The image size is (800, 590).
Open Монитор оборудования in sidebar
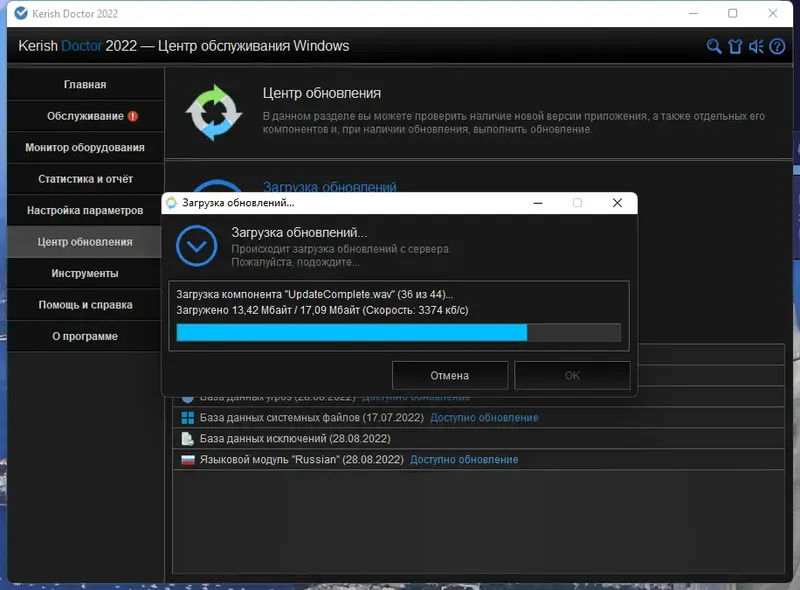(x=85, y=148)
